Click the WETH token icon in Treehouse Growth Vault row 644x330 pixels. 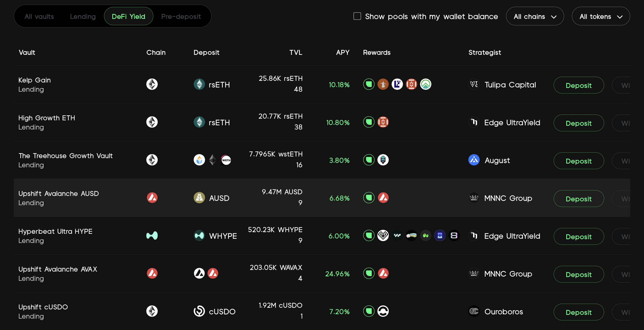[226, 160]
